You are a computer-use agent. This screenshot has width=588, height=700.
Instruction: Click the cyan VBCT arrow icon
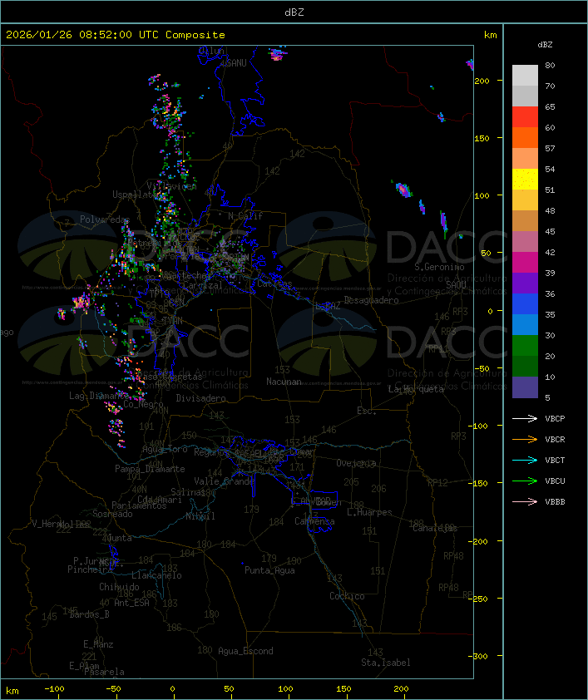coord(525,461)
